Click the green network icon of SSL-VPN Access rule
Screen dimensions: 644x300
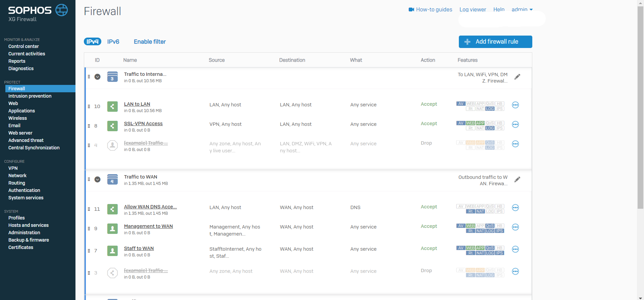112,126
